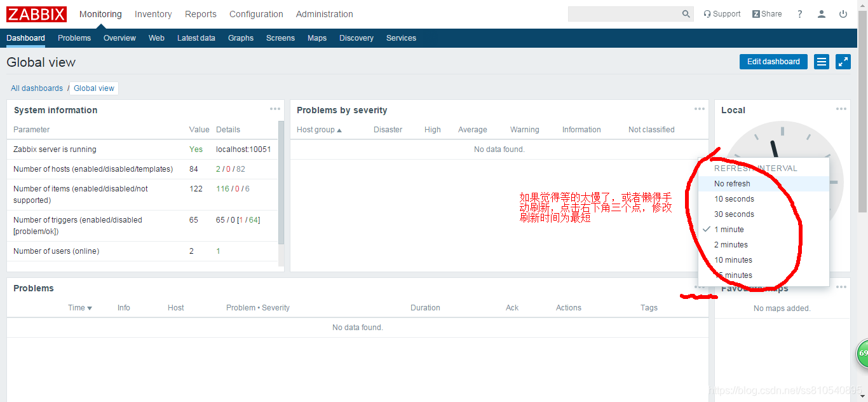Open the Configuration main menu
This screenshot has width=868, height=402.
pyautogui.click(x=256, y=14)
